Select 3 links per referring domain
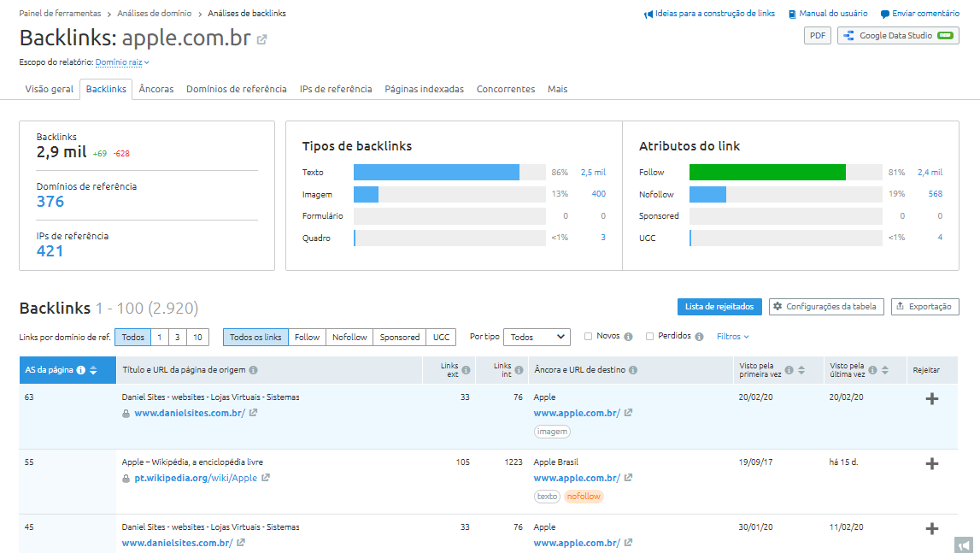 tap(178, 337)
